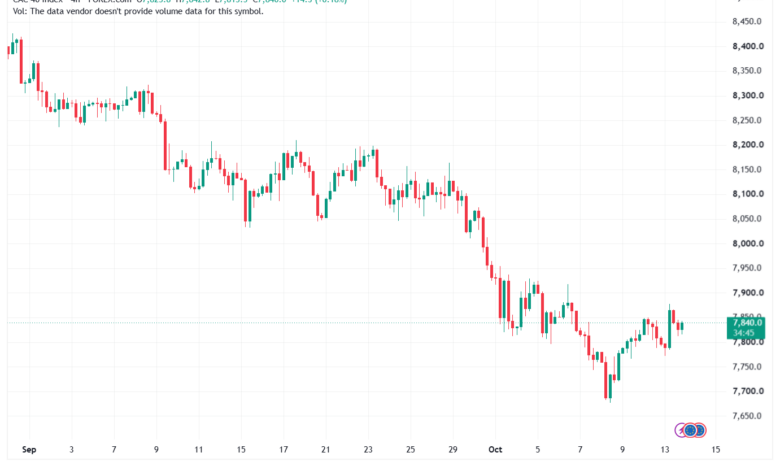Select the 8,100.0 price axis label

(748, 194)
